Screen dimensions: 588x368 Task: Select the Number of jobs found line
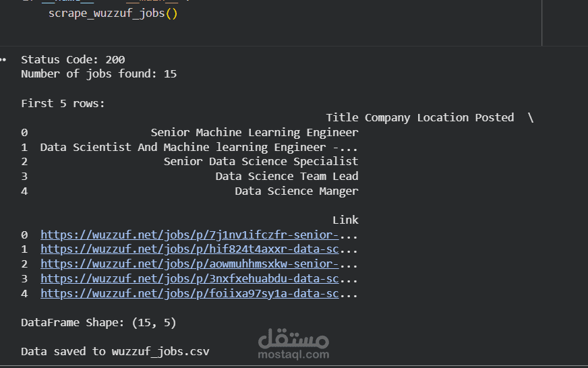(x=98, y=74)
